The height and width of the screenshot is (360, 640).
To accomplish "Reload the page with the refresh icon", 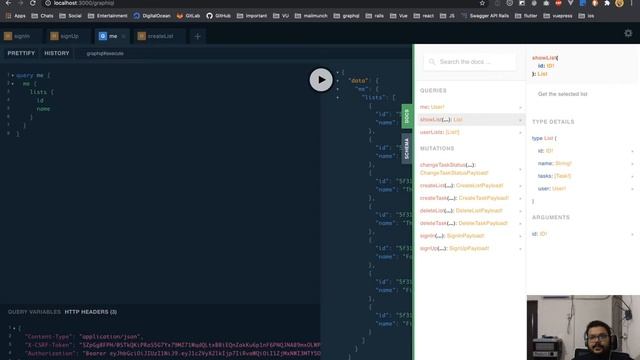I will tap(33, 3).
